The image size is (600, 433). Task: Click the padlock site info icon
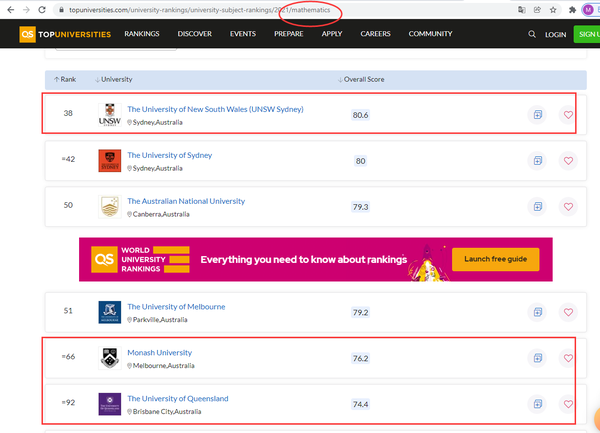click(61, 10)
